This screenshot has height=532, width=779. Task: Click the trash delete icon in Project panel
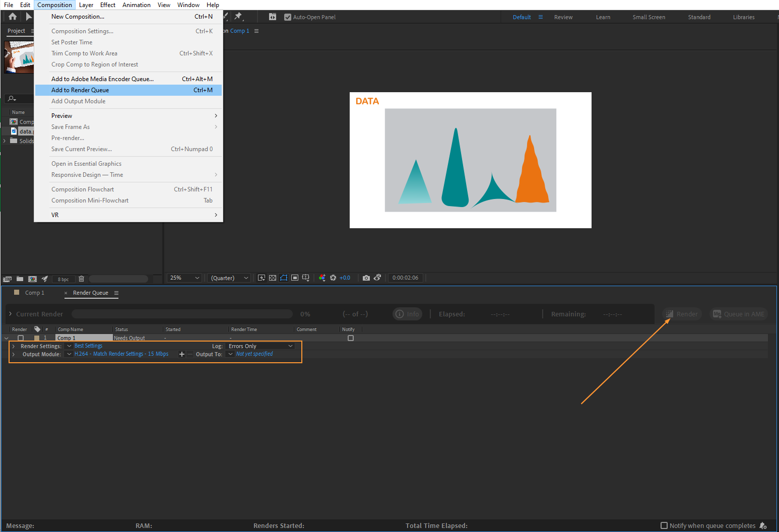click(x=81, y=279)
